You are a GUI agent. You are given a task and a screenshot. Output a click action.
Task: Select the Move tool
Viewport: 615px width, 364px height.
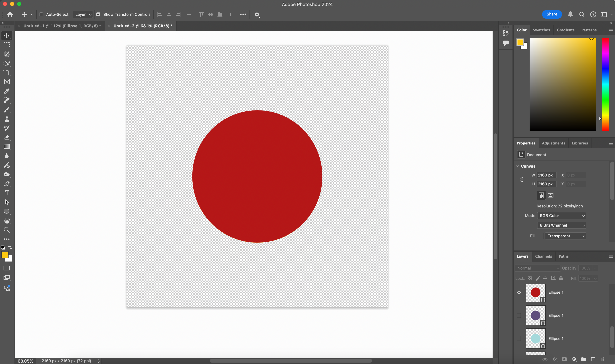pyautogui.click(x=7, y=36)
